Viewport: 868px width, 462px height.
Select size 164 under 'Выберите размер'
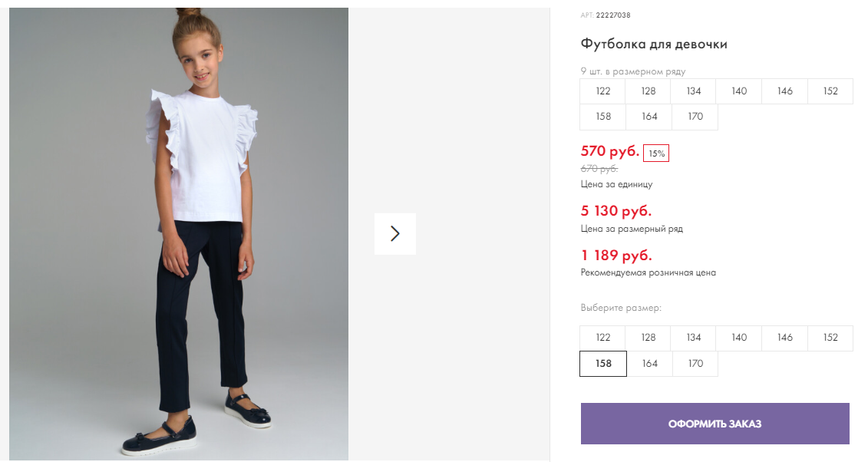[x=649, y=364]
